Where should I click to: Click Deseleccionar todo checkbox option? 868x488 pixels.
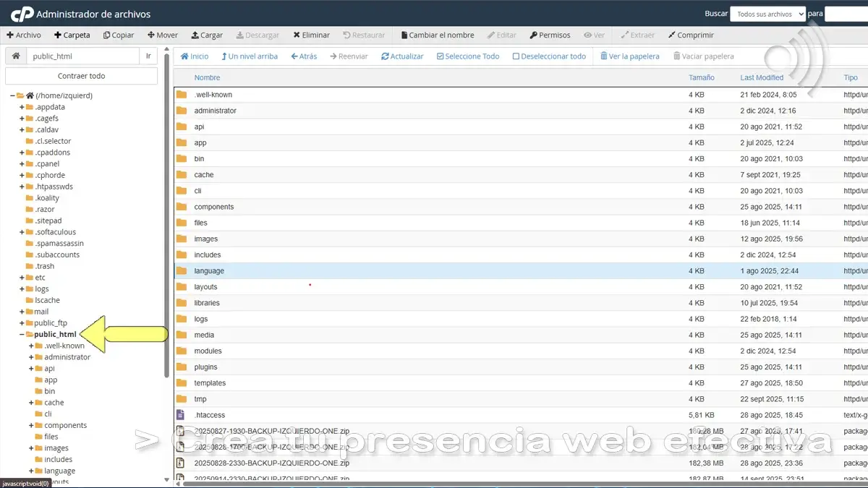pyautogui.click(x=549, y=56)
